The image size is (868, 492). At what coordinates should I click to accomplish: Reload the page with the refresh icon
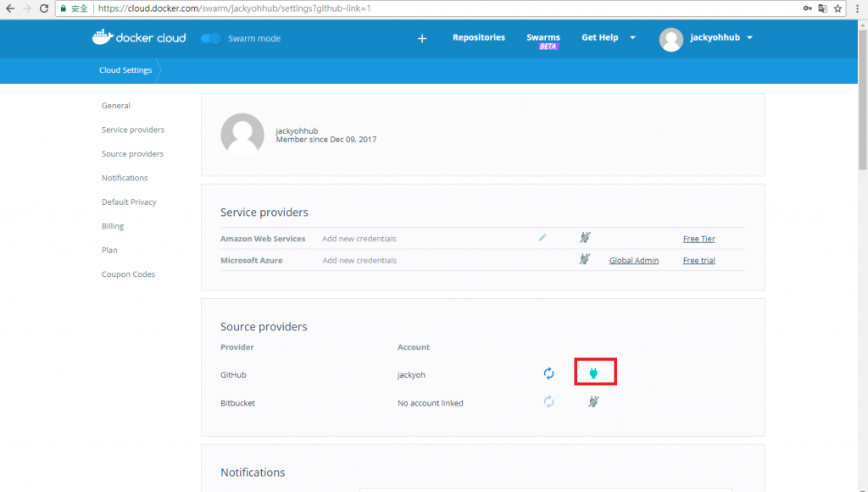tap(44, 8)
